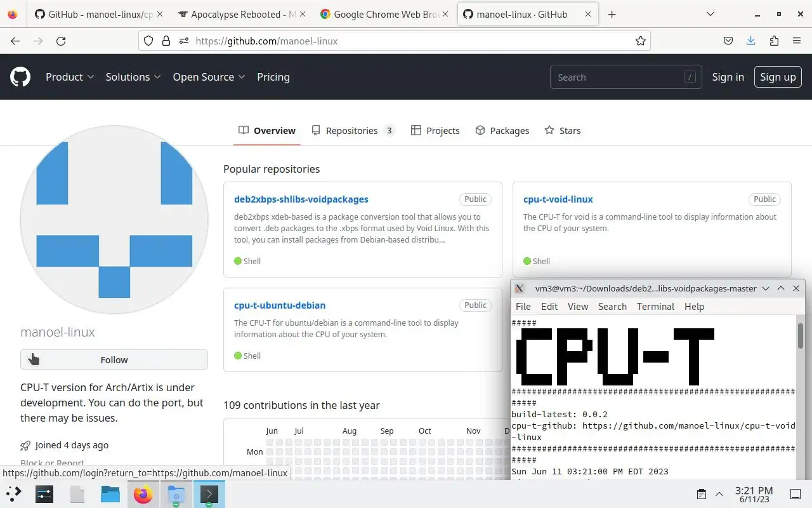This screenshot has width=812, height=508.
Task: Follow the manoel-linux user
Action: click(114, 359)
